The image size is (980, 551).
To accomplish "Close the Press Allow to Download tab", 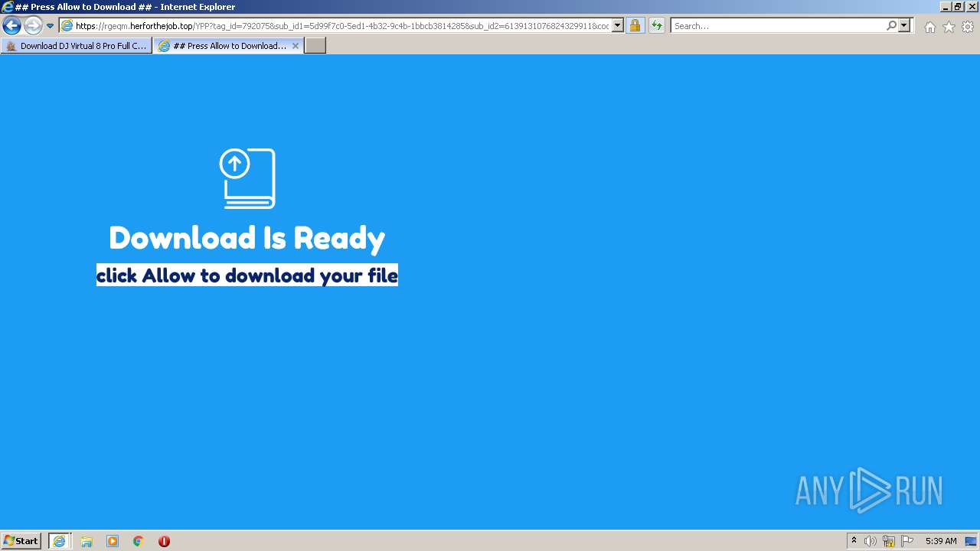I will 296,46.
